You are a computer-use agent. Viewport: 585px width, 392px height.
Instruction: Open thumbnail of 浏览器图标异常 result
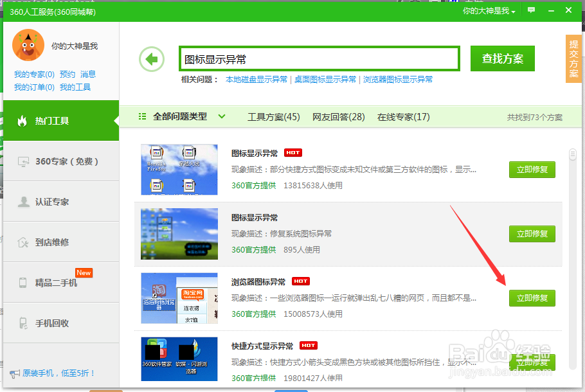[x=179, y=298]
